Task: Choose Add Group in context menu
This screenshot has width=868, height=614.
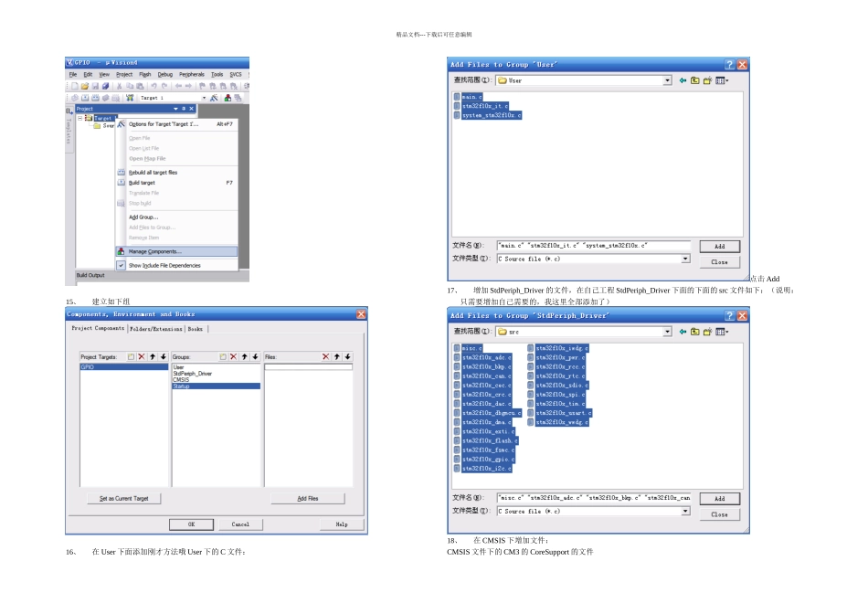Action: 143,217
